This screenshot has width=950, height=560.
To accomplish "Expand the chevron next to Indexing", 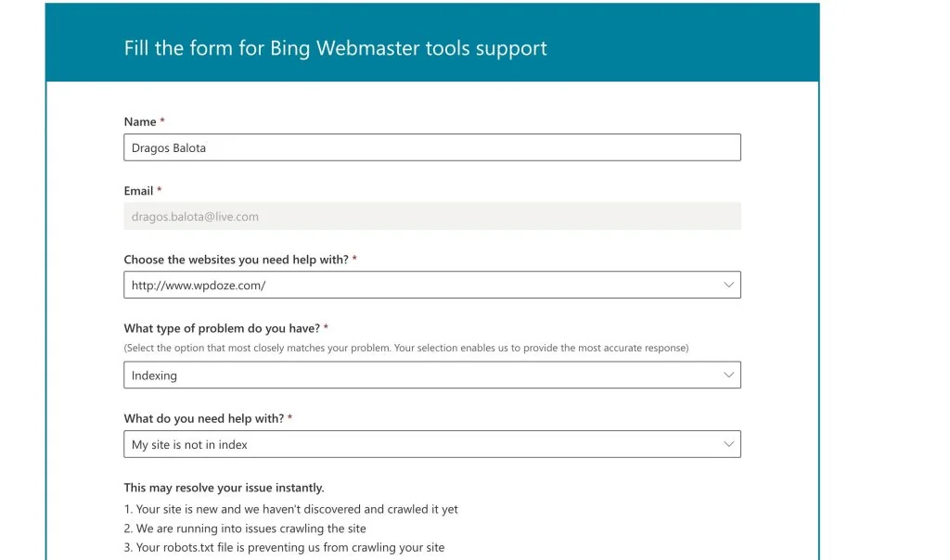I will tap(729, 375).
